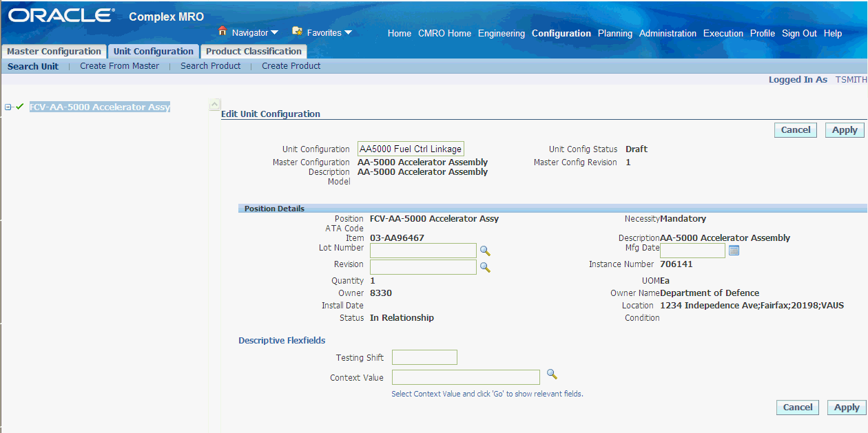Screen dimensions: 868x433
Task: Click the Navigator house icon
Action: coord(223,31)
